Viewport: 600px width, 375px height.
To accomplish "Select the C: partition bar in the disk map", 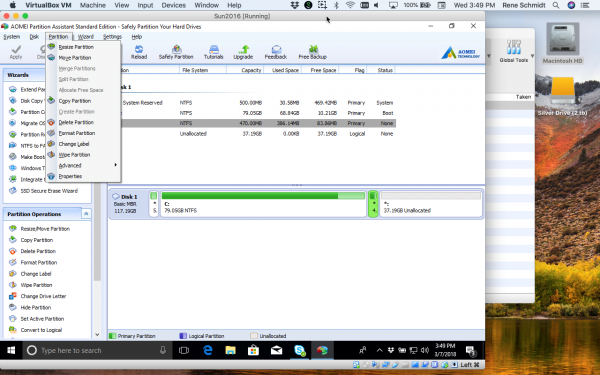I will click(263, 204).
